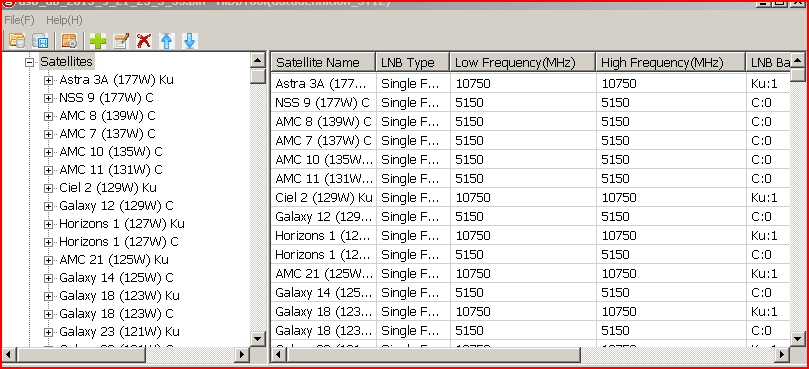Select Galaxy 18 (123W) C in tree

point(116,314)
